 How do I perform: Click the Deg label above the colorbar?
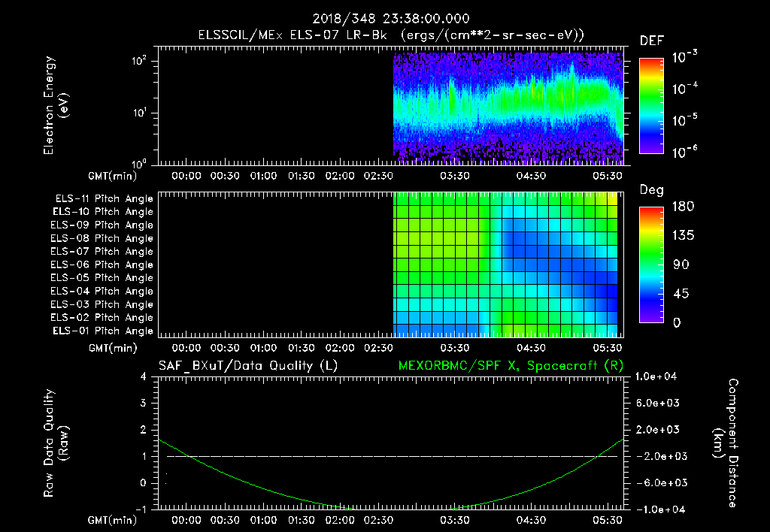(x=652, y=190)
